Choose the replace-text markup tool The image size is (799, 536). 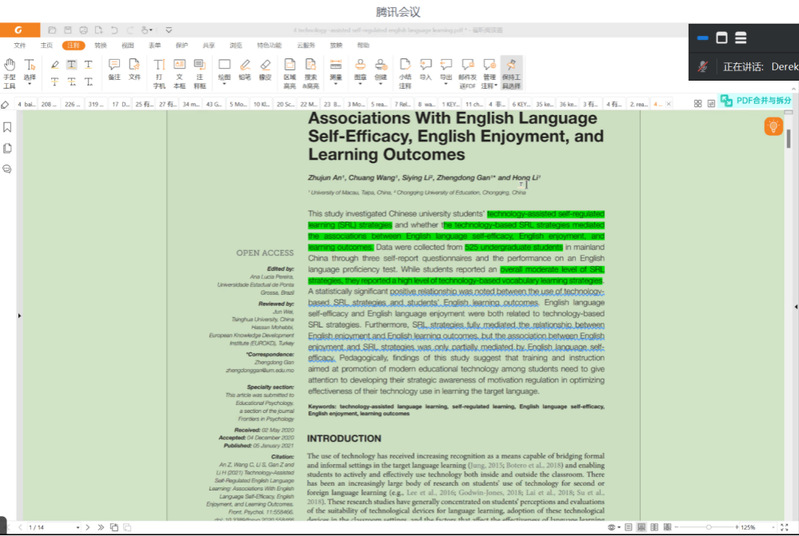tap(89, 82)
